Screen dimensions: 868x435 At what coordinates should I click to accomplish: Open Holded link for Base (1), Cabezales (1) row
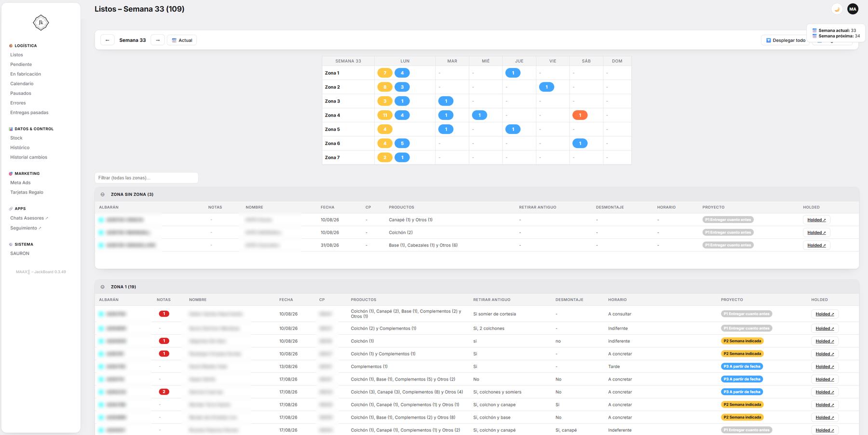point(816,246)
